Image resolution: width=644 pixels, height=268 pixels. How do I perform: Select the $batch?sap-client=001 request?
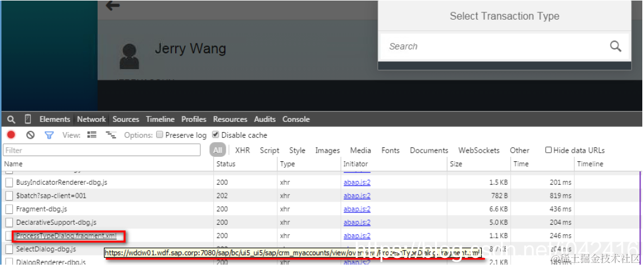pos(51,196)
